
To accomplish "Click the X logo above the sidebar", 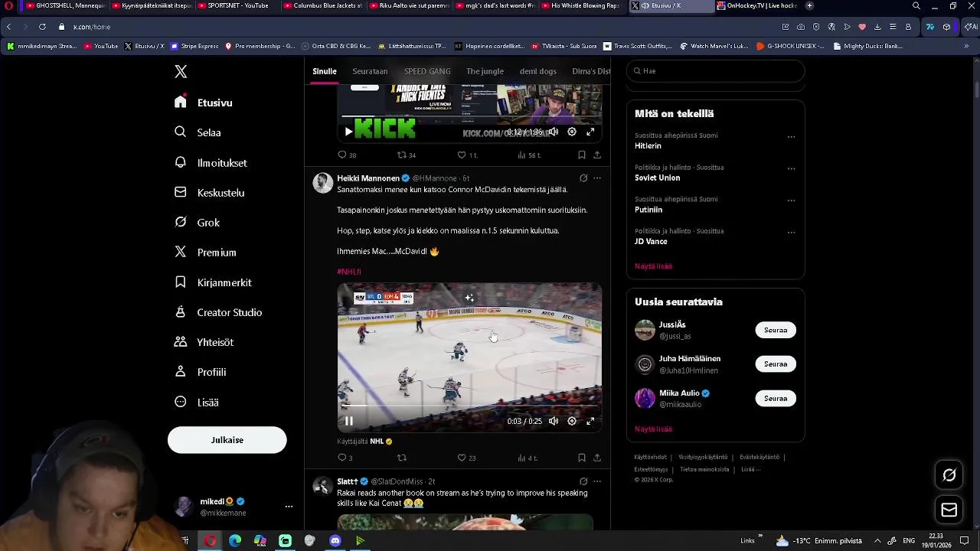I will 181,71.
